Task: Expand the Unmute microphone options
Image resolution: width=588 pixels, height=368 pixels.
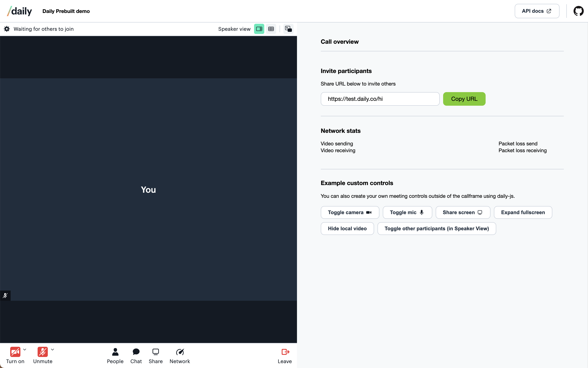Action: pos(52,349)
